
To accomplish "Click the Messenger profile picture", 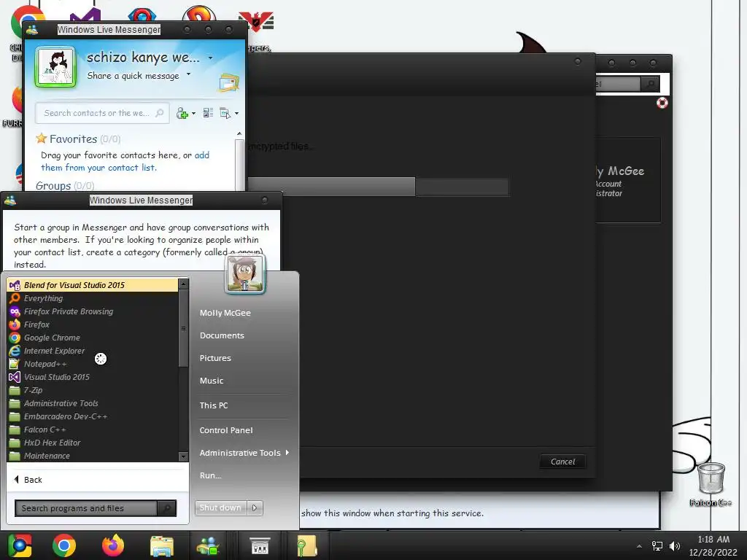I will (x=55, y=66).
